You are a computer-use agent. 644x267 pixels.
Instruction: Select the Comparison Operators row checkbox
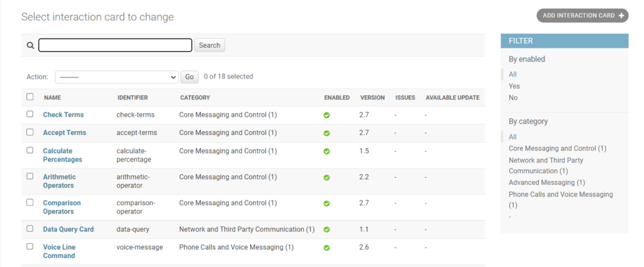[x=30, y=202]
